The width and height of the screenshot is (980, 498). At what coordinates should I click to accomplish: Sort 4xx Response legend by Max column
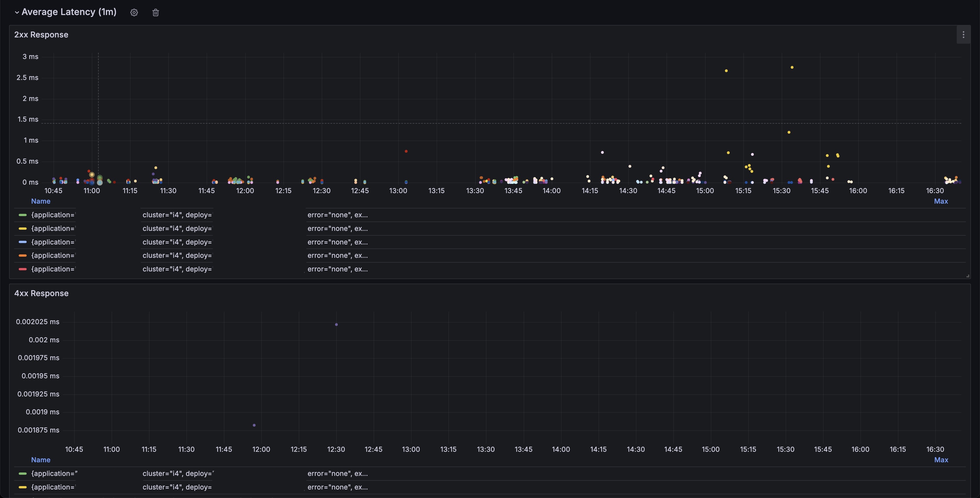point(941,460)
